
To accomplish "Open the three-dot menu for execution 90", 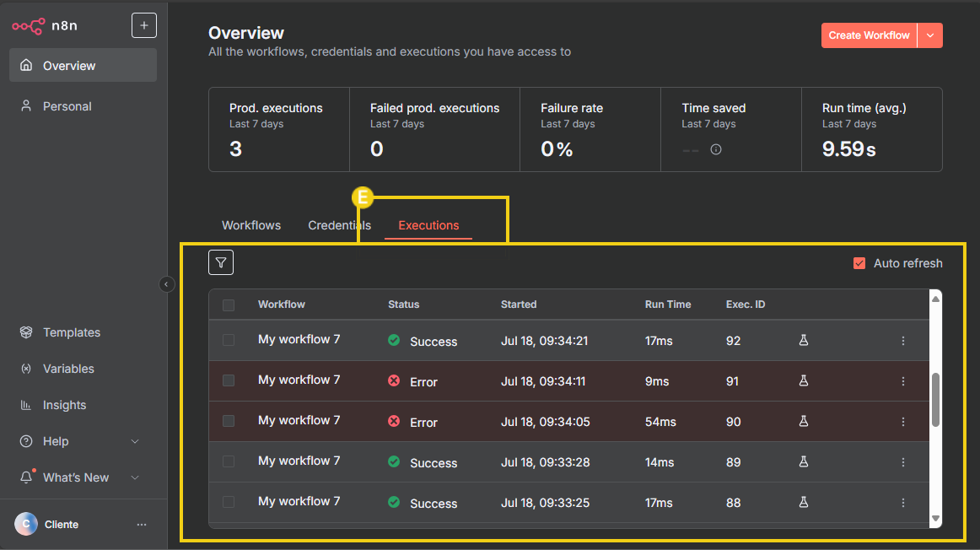I will [x=903, y=422].
